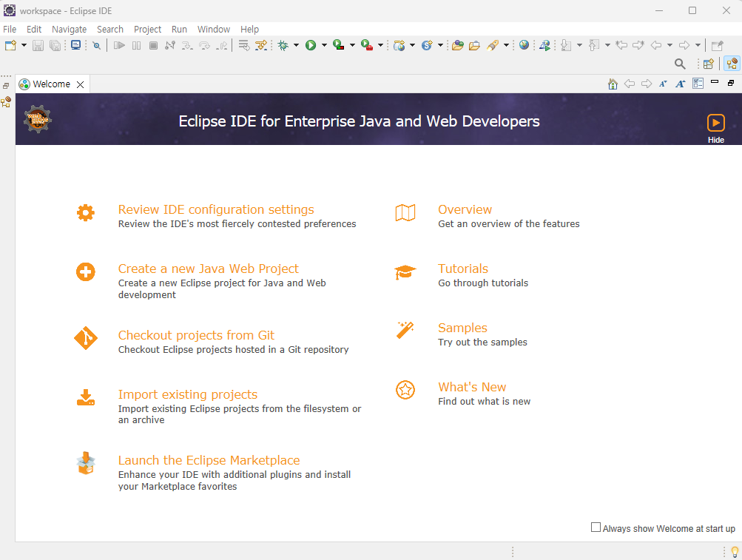Click the Drop to Frame icon
The image size is (742, 560).
(x=243, y=45)
